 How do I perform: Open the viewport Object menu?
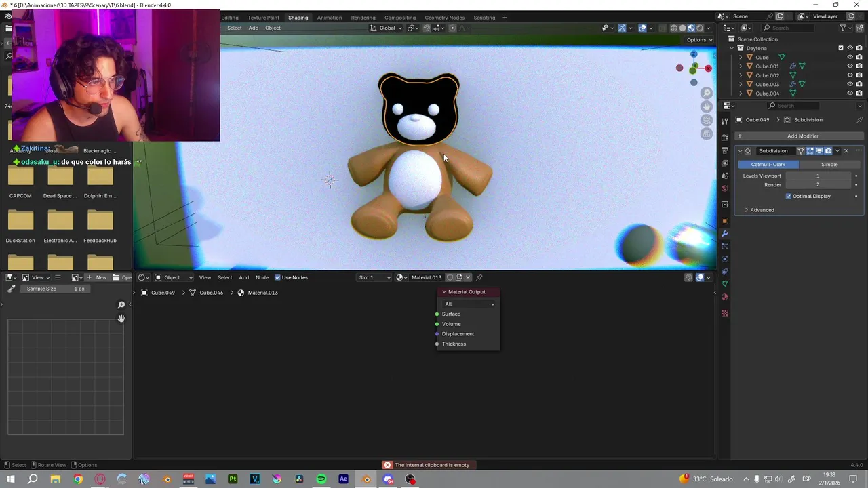click(273, 28)
